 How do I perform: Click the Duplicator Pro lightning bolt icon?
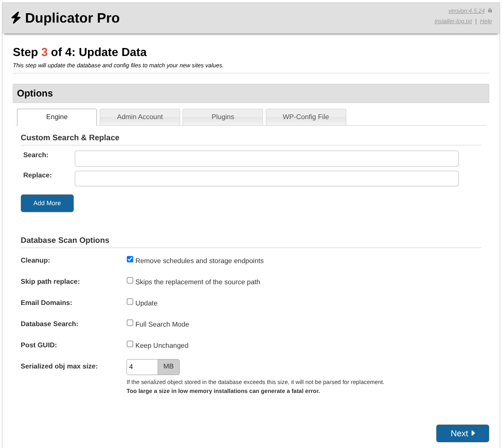(x=16, y=18)
